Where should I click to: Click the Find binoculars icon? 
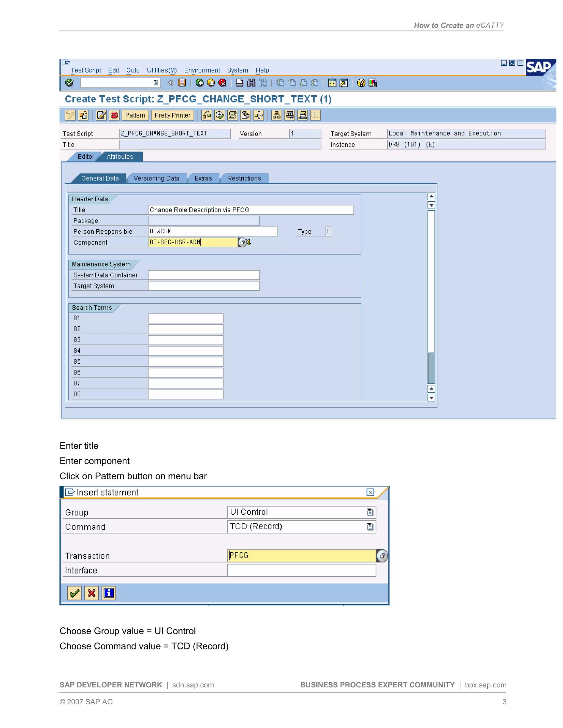tap(251, 83)
